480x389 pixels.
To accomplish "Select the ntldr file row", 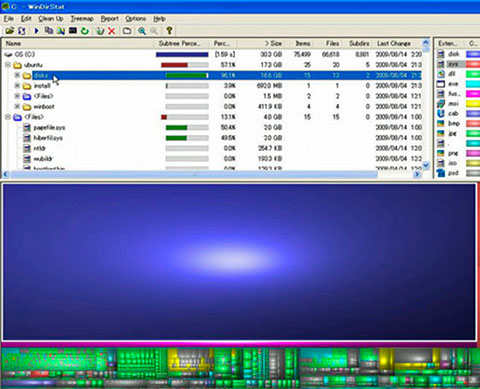I will point(212,148).
